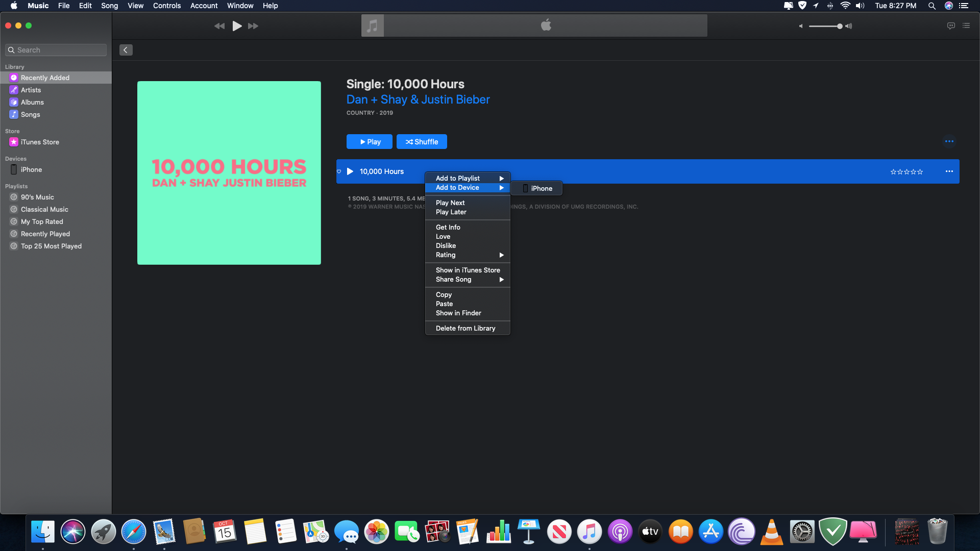This screenshot has height=551, width=980.
Task: Set star rating for 10,000 Hours
Action: click(x=906, y=172)
